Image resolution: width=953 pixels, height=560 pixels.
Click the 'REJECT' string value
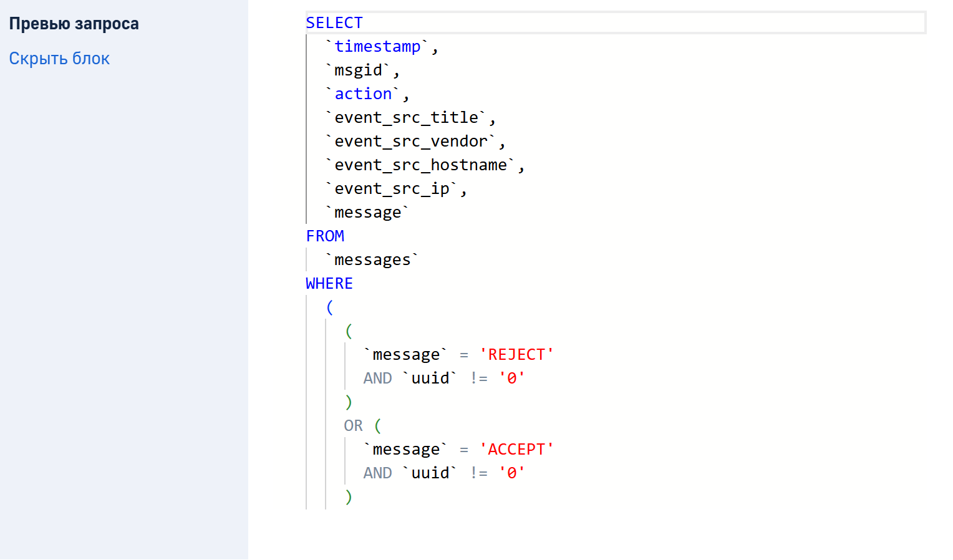point(516,355)
